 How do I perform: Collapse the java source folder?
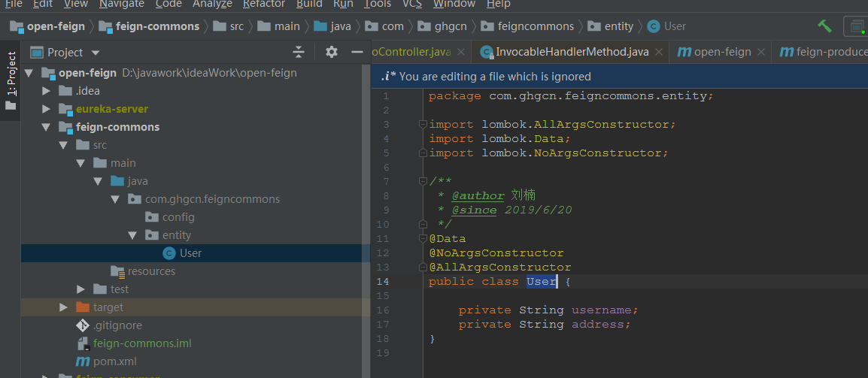tap(98, 182)
